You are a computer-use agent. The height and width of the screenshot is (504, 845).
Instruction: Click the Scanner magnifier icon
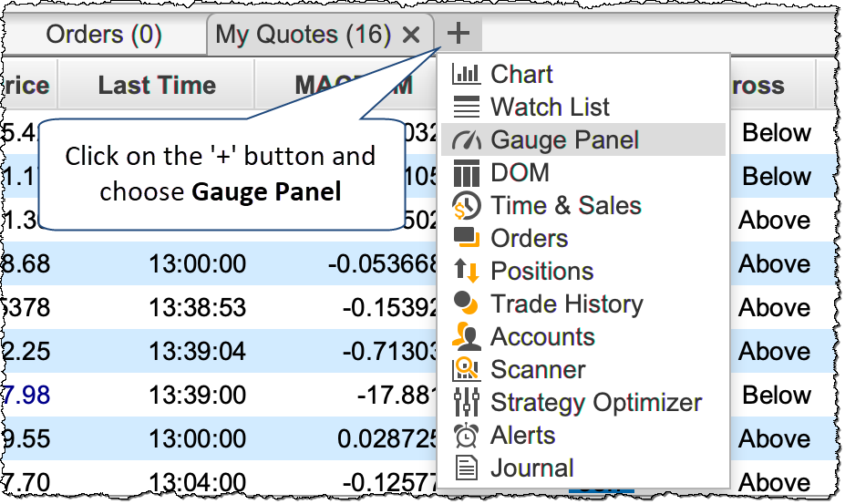(466, 370)
